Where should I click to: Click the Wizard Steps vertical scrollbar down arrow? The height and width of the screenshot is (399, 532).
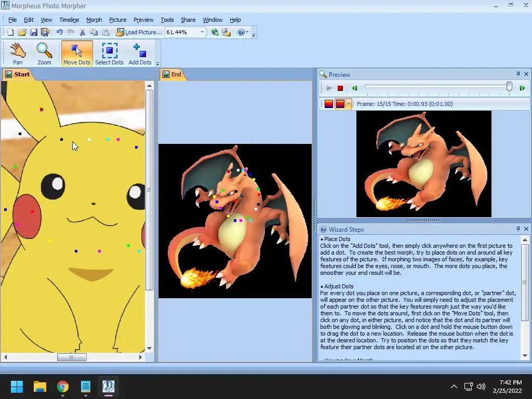click(x=525, y=355)
